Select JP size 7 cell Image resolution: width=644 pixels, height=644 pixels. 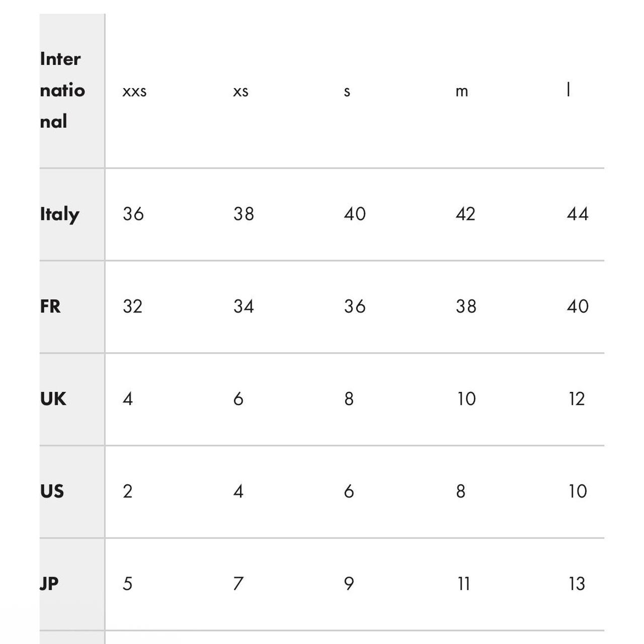(238, 584)
